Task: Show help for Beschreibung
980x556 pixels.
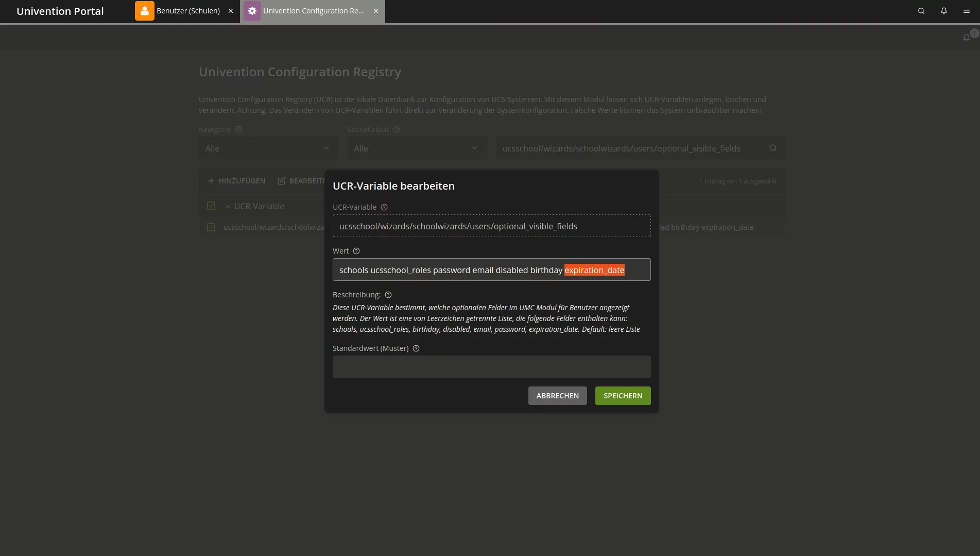Action: (388, 295)
